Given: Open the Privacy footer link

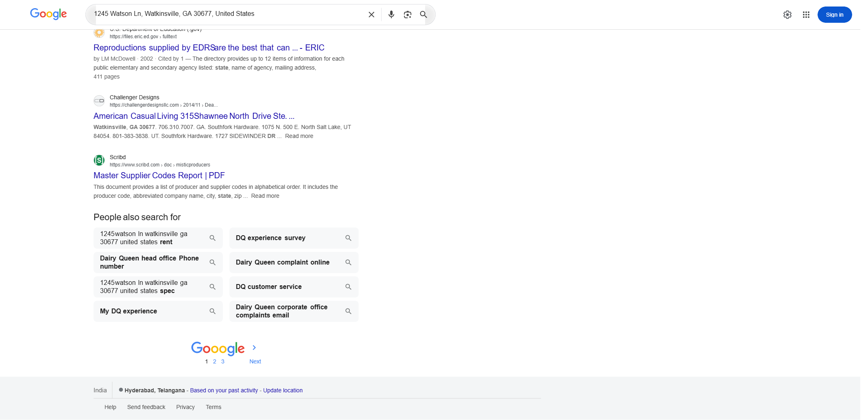Looking at the screenshot, I should click(x=185, y=407).
